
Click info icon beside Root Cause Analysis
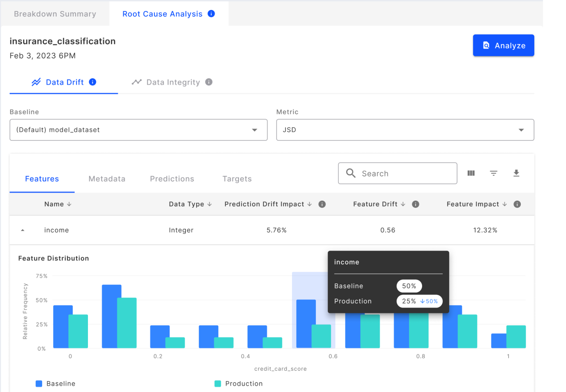[211, 14]
